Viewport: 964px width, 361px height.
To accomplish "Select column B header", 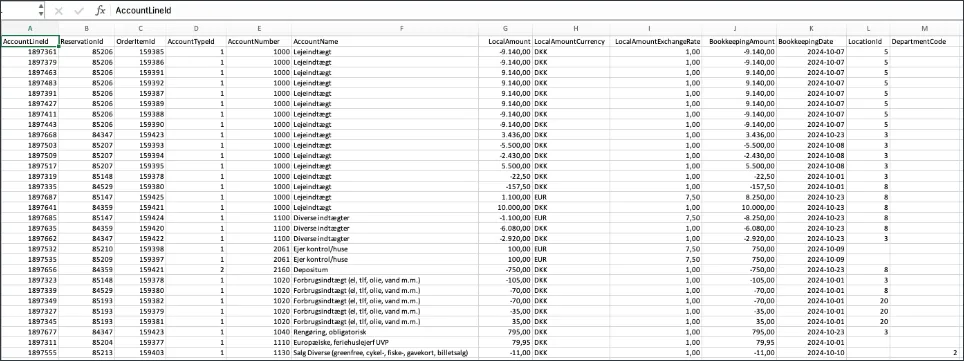I will [x=87, y=28].
